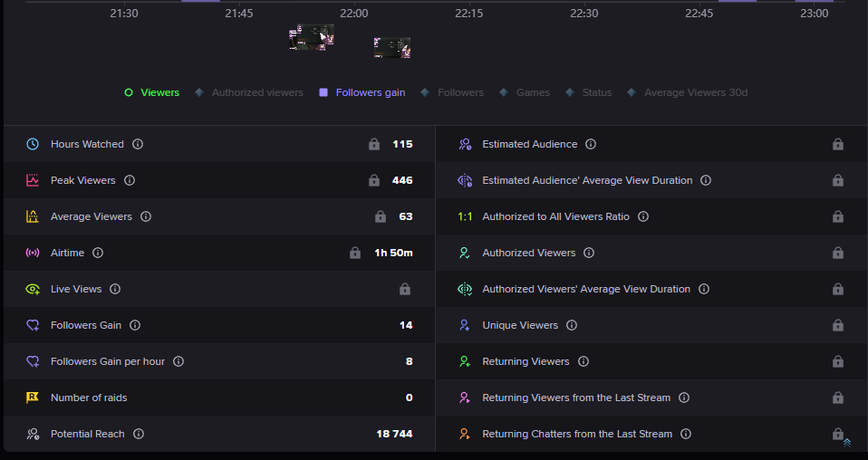Open info for Estimated Audience' Average View Duration
Viewport: 868px width, 460px height.
coord(706,180)
